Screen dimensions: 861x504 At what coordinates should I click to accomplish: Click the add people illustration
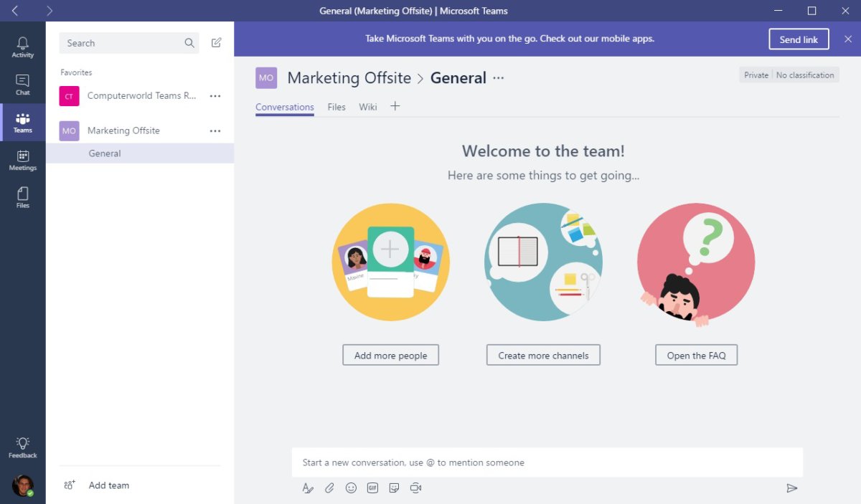click(x=390, y=262)
